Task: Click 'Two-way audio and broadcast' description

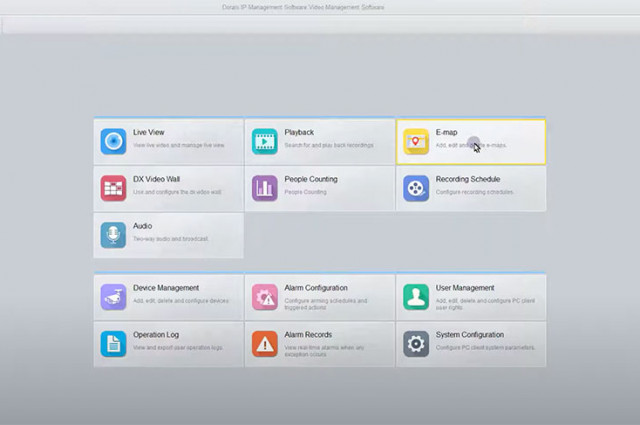Action: [171, 239]
